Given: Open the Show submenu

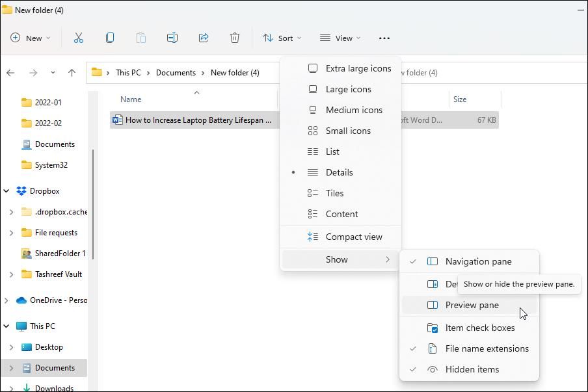Looking at the screenshot, I should point(340,259).
